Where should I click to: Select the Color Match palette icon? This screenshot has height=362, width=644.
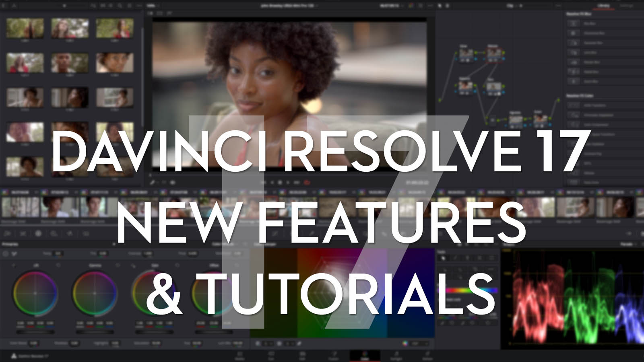(23, 233)
